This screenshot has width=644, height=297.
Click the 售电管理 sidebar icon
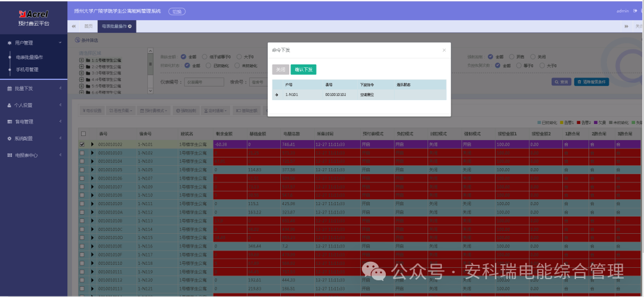9,122
